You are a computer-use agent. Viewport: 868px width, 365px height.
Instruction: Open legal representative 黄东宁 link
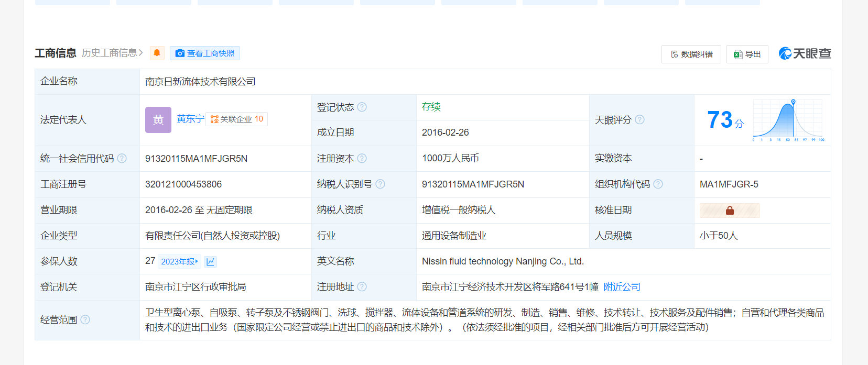(190, 119)
